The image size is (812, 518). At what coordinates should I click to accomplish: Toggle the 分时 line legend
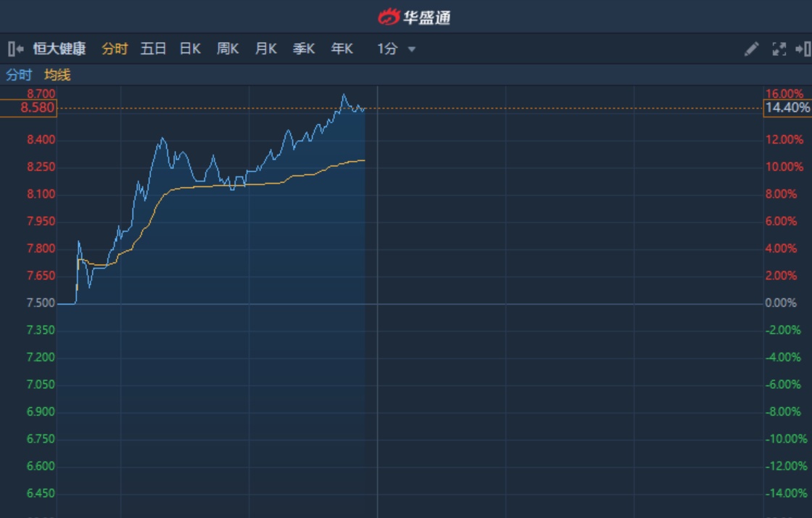(19, 75)
